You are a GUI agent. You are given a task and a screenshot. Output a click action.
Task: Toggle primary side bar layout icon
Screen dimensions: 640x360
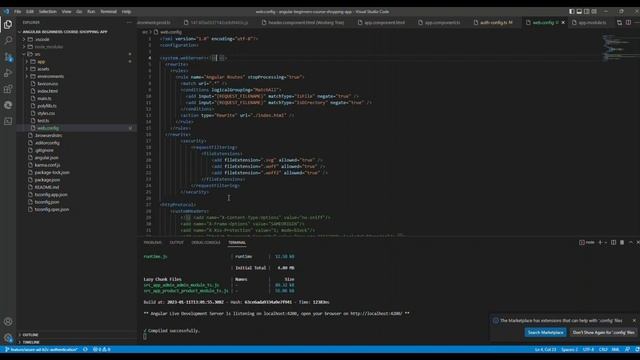571,11
